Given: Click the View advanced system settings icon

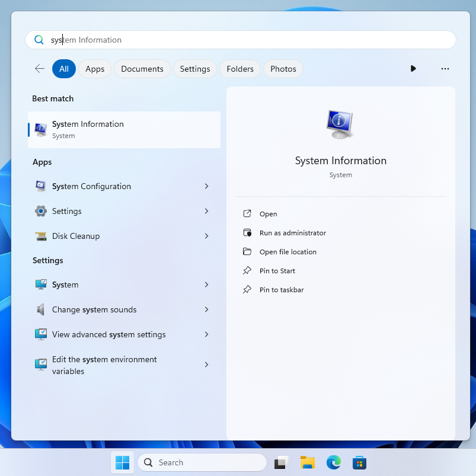Looking at the screenshot, I should [x=41, y=334].
